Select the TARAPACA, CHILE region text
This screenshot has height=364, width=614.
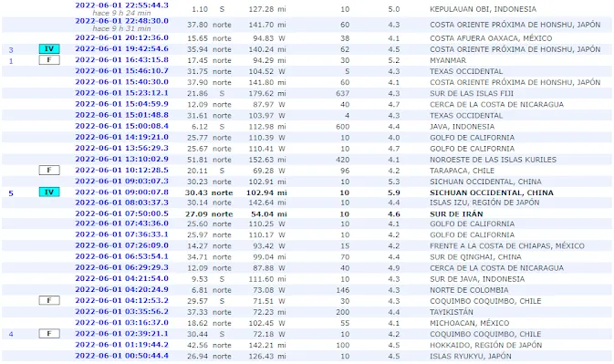(x=462, y=171)
